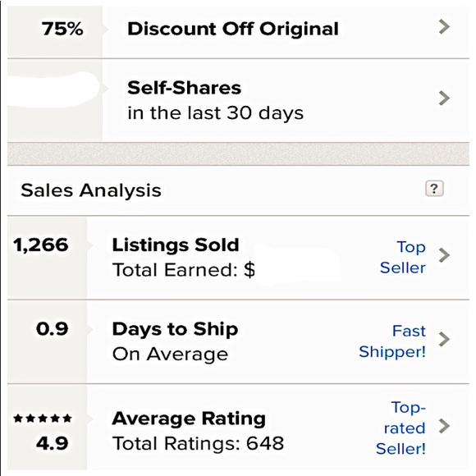Open the Listings Sold row title
Image resolution: width=476 pixels, height=476 pixels.
click(x=176, y=245)
